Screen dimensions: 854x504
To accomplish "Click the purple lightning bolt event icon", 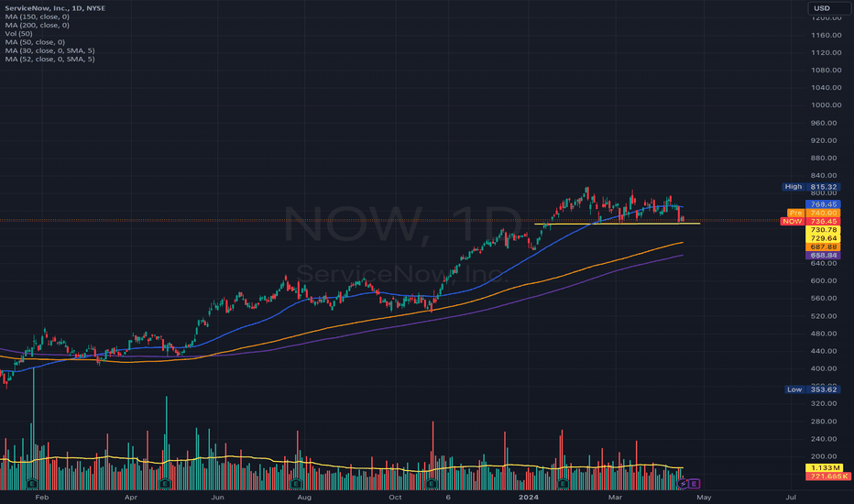I will click(683, 483).
